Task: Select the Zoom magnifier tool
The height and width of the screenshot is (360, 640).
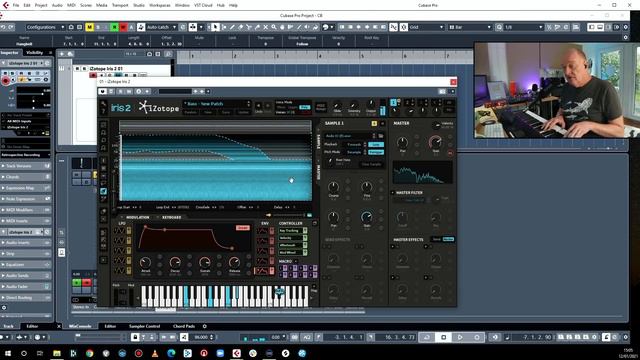Action: click(x=274, y=27)
